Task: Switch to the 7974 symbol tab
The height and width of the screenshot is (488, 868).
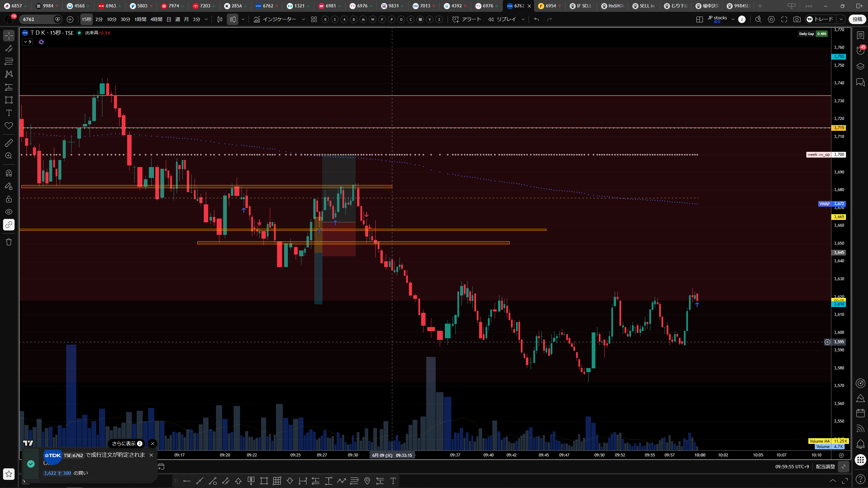Action: coord(173,6)
